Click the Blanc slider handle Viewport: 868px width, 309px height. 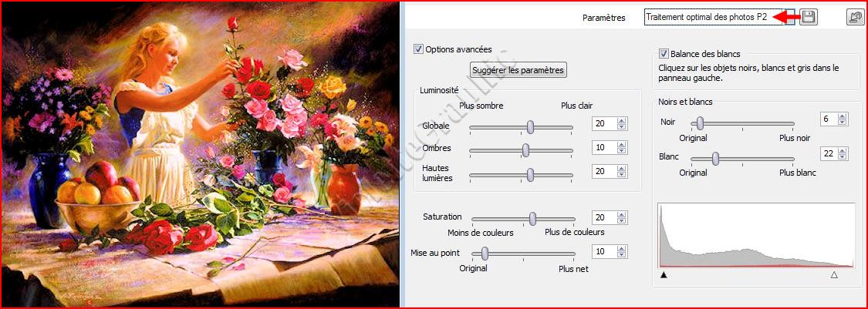[715, 159]
